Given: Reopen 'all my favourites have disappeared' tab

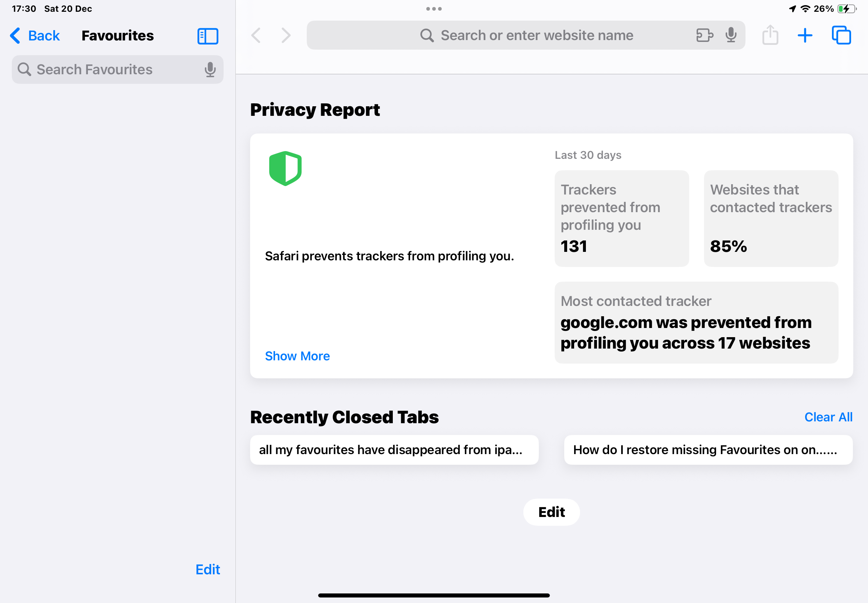Looking at the screenshot, I should click(x=394, y=450).
